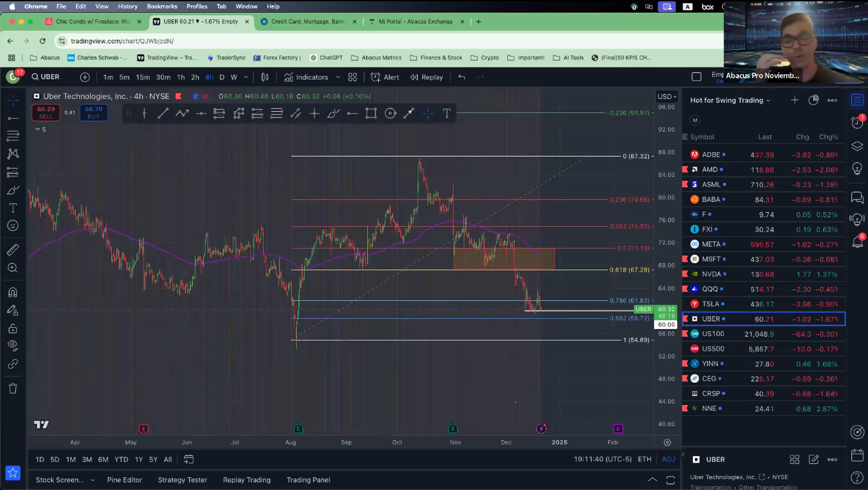Open the Hot for Swing Trading watchlist dropdown
Image resolution: width=868 pixels, height=490 pixels.
tap(730, 100)
